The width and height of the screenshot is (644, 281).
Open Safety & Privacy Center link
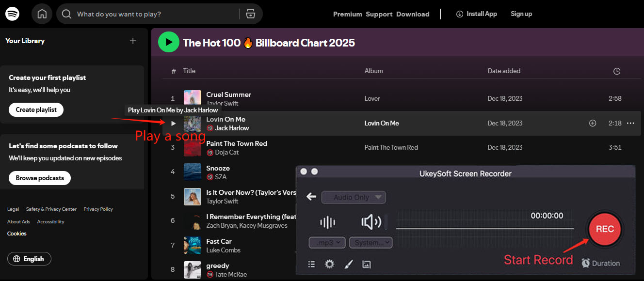pyautogui.click(x=51, y=209)
